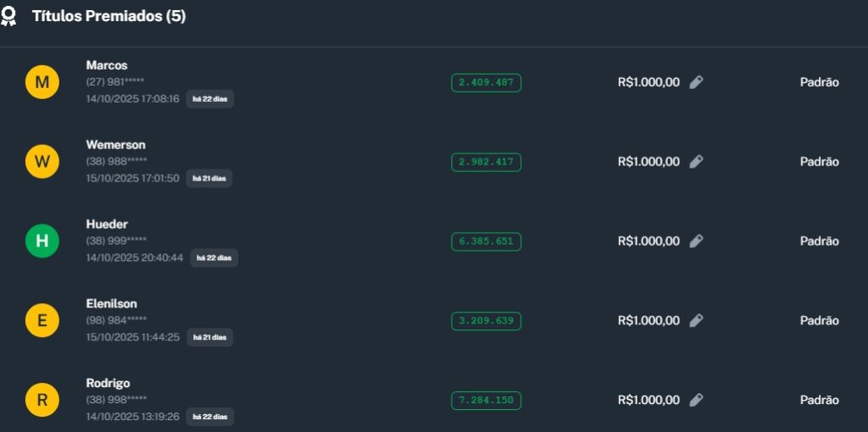Click the edit pencil for Elenilson's prize
Viewport: 868px width, 432px height.
click(x=696, y=320)
